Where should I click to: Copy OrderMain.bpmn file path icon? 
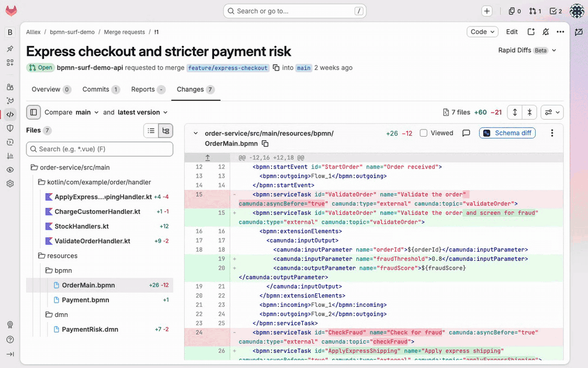pos(265,144)
